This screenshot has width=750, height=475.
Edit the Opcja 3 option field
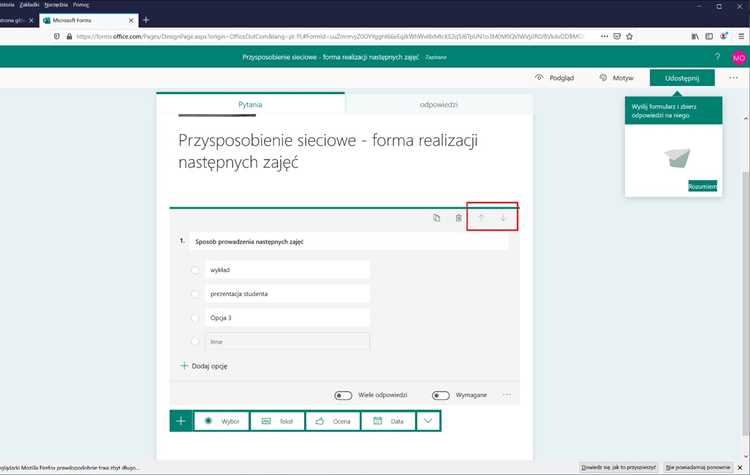point(287,318)
